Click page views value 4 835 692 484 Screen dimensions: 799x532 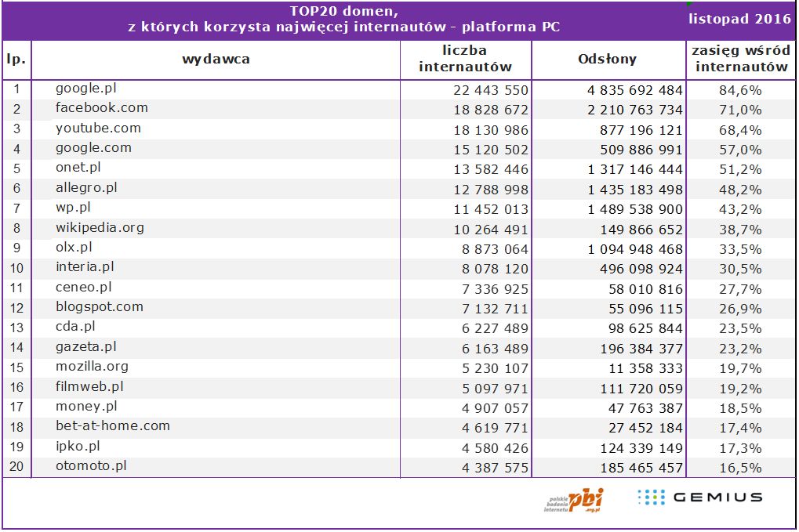635,90
